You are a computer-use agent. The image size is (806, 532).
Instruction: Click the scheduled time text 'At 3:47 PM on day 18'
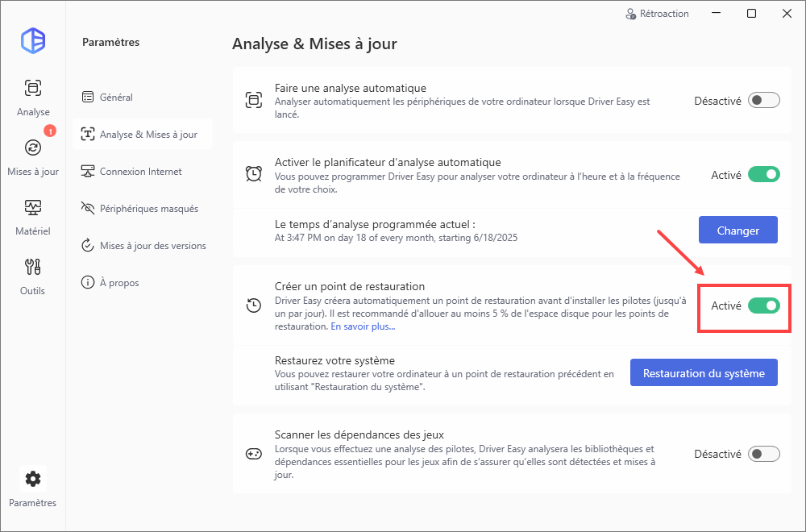point(396,238)
